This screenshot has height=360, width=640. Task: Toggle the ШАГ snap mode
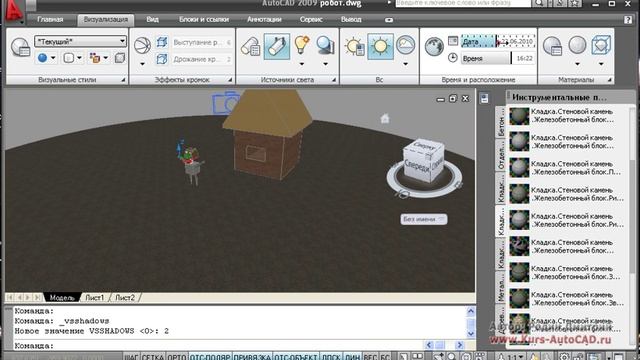(x=131, y=357)
